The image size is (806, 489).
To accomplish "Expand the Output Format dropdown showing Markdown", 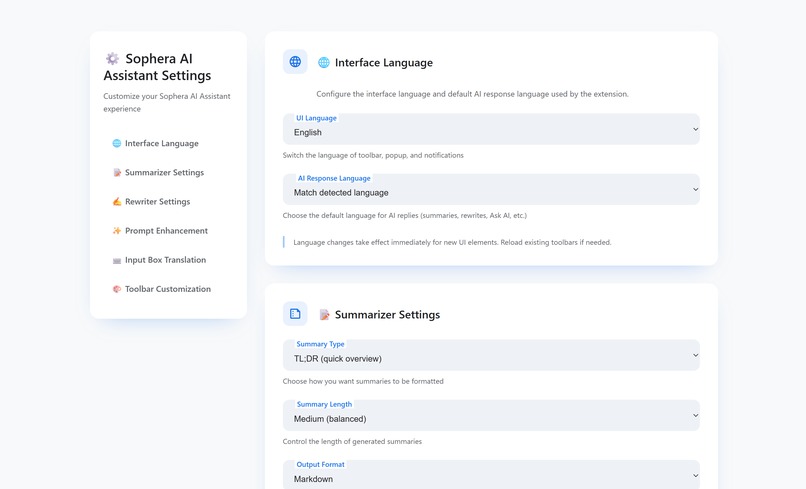I will click(491, 475).
